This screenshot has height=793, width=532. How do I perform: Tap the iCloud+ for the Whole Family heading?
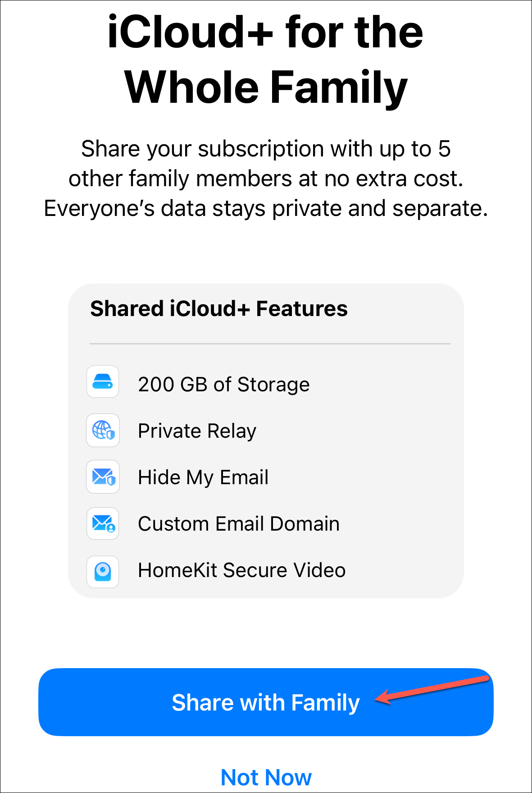(x=266, y=59)
